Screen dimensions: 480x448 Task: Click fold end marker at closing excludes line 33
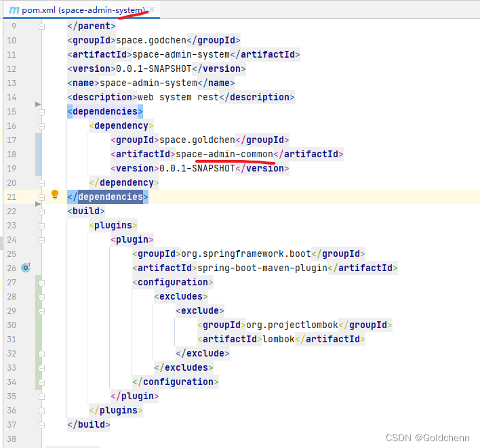[x=42, y=368]
